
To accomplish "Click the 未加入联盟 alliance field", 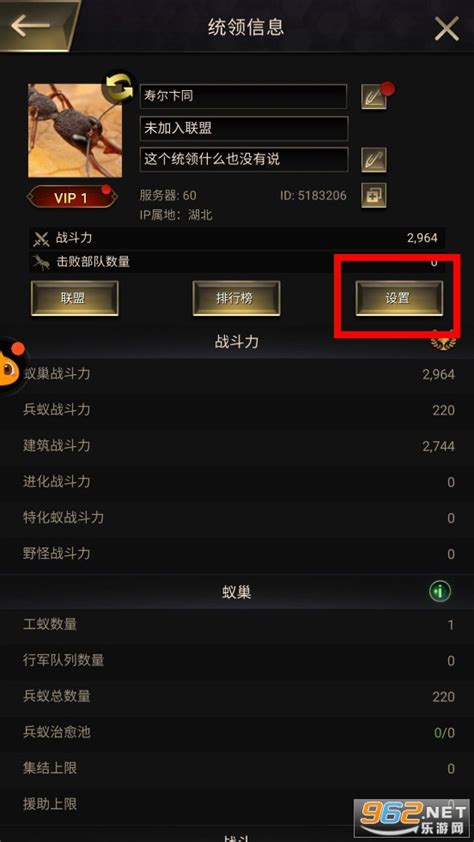I will tap(244, 128).
